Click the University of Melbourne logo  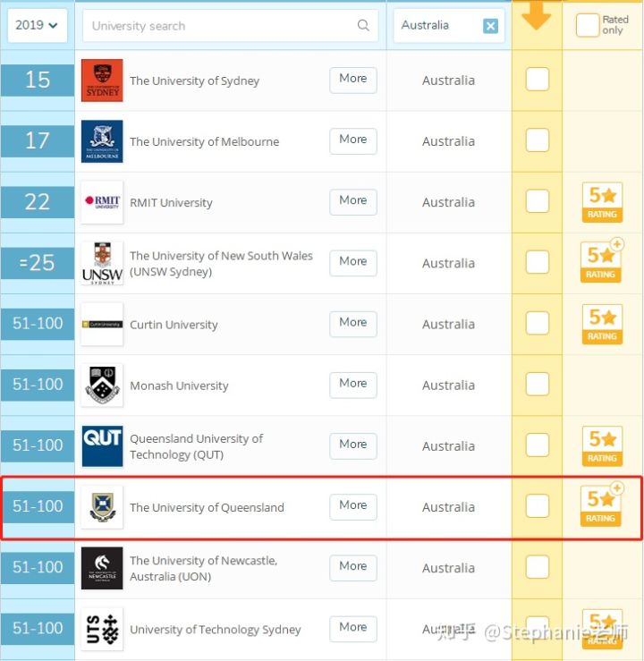click(x=102, y=141)
